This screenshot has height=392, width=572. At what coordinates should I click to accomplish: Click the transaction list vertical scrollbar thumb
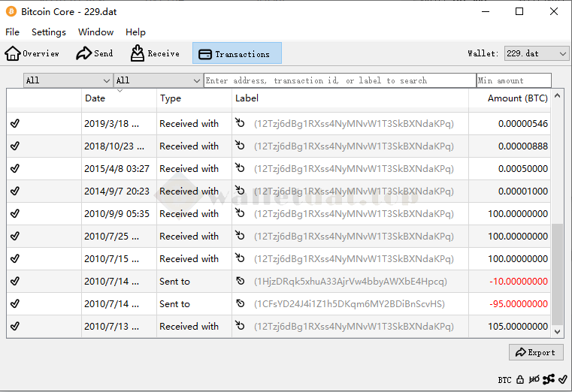pyautogui.click(x=557, y=274)
